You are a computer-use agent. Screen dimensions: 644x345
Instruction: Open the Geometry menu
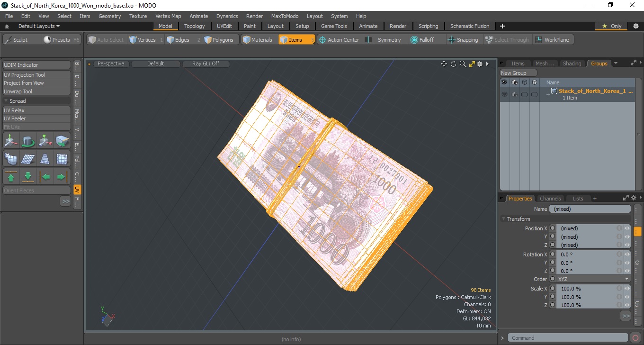(109, 16)
